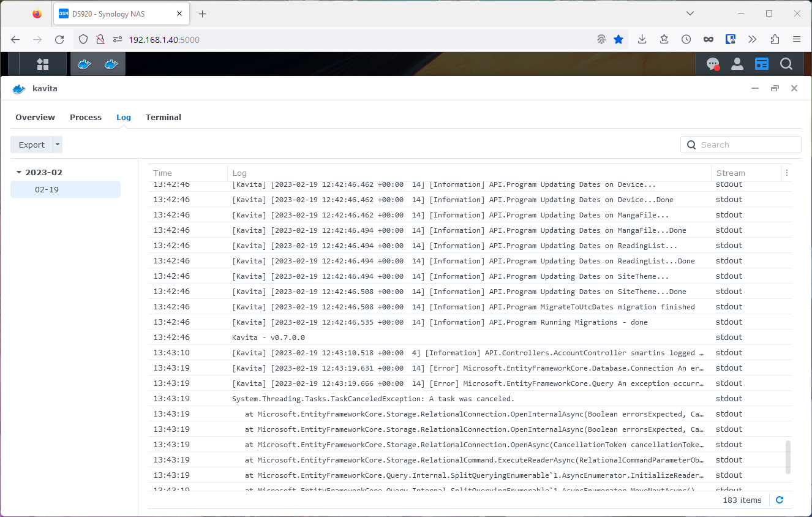
Task: Open the user account options icon
Action: click(737, 64)
